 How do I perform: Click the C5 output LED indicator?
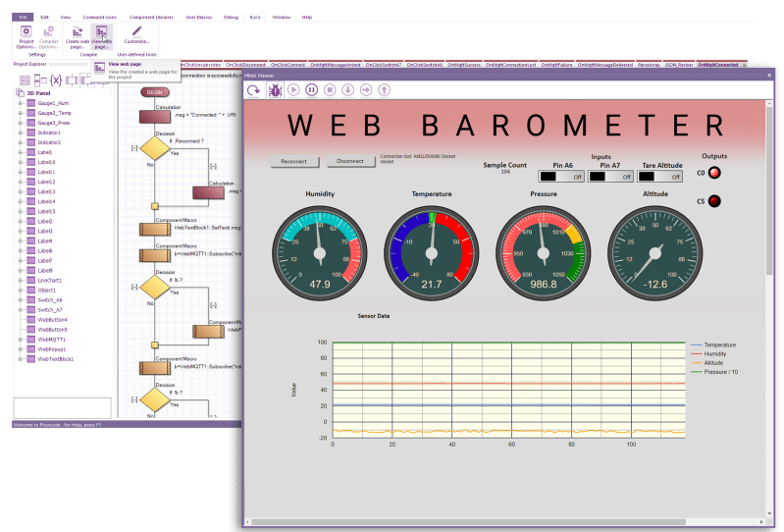coord(714,201)
